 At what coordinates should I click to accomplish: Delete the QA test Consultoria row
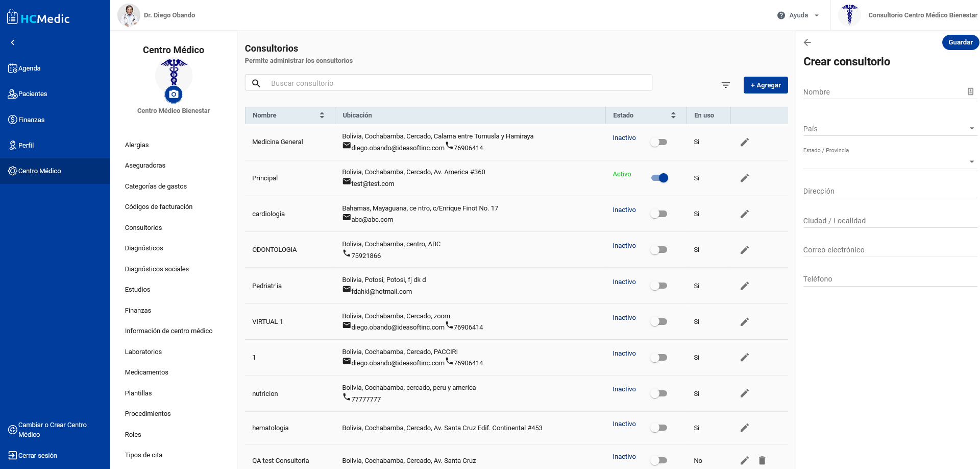(762, 460)
